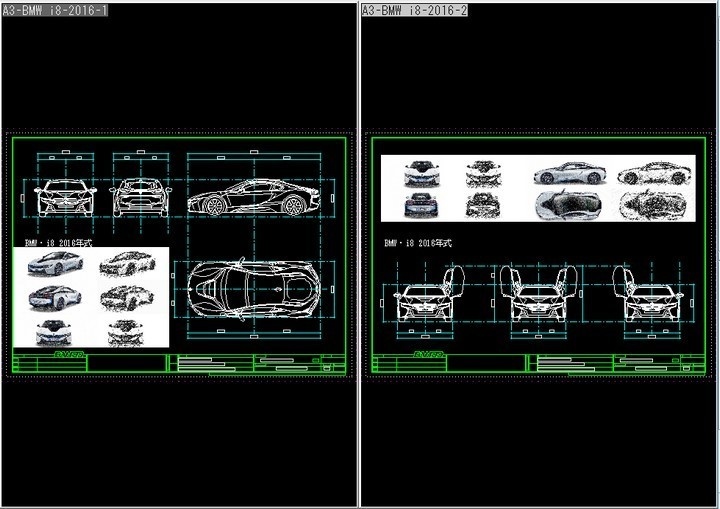Viewport: 720px width, 509px height.
Task: Pick the rear-quarter sketch image in sheet 1
Action: (x=127, y=298)
